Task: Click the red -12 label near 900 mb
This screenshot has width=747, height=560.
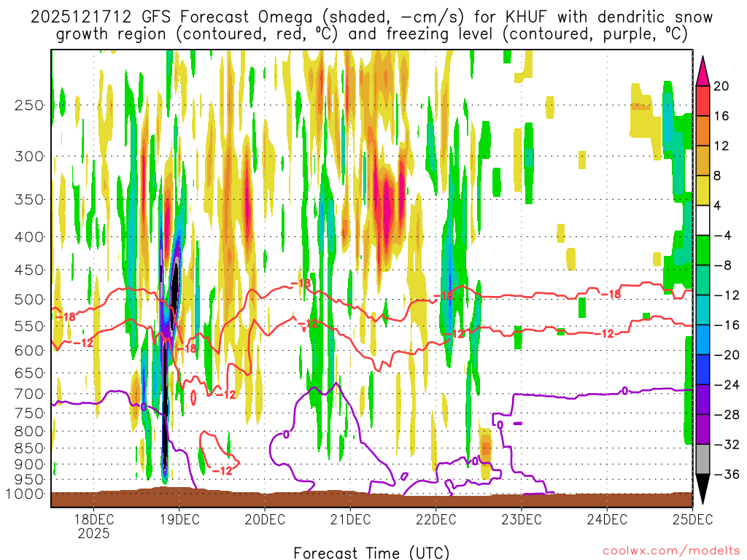Action: tap(222, 470)
